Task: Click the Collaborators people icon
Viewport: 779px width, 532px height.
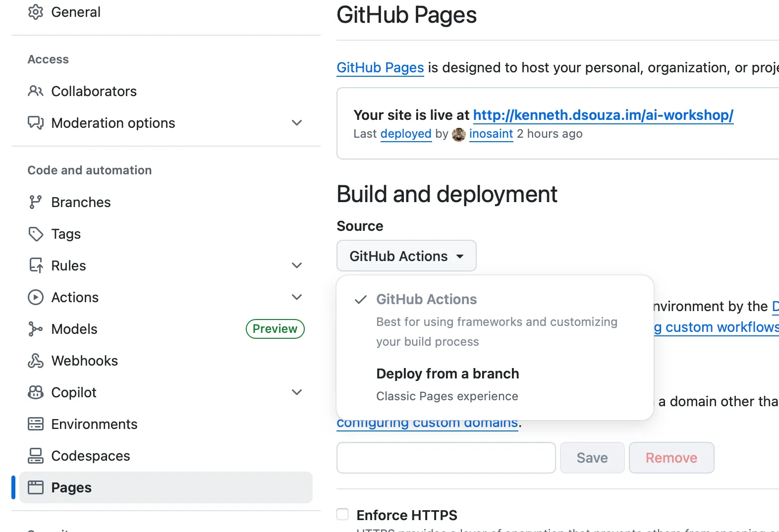Action: click(36, 91)
